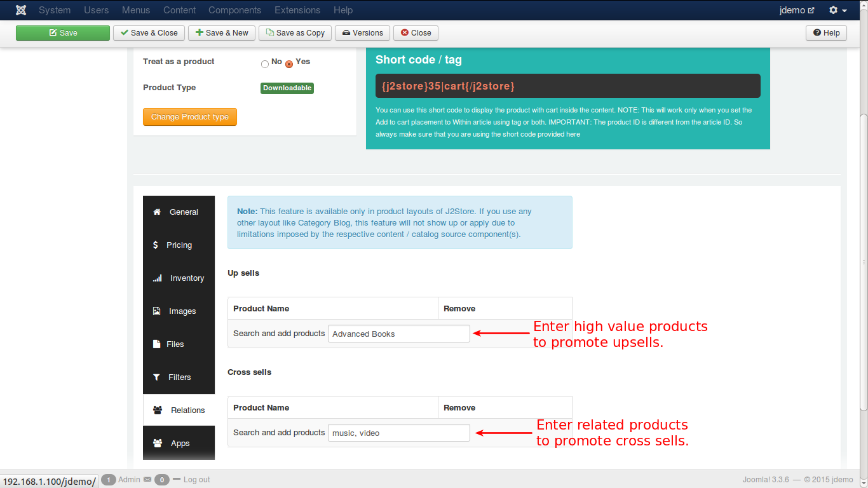Click the funnel icon beside Filters
Image resolution: width=868 pixels, height=488 pixels.
click(157, 377)
